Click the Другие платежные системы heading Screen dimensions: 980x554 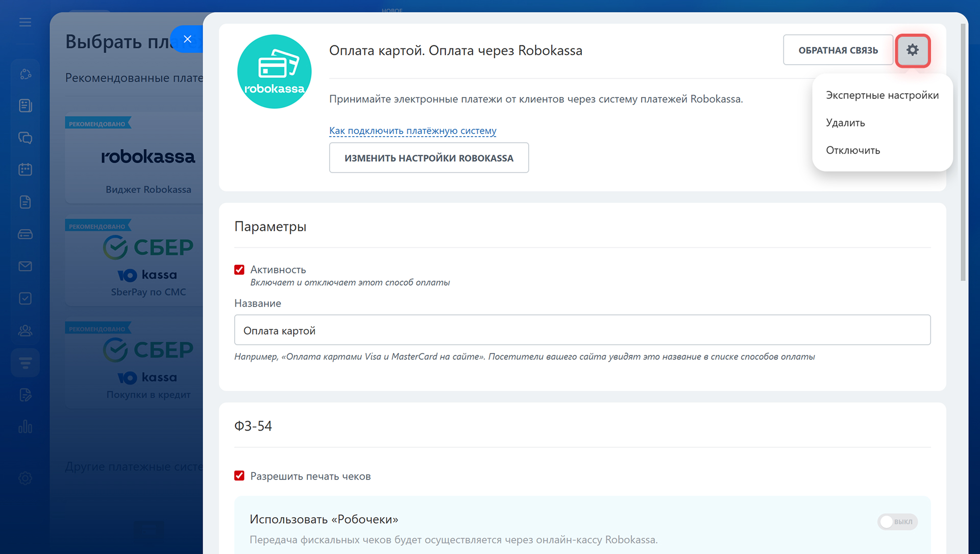(x=134, y=467)
